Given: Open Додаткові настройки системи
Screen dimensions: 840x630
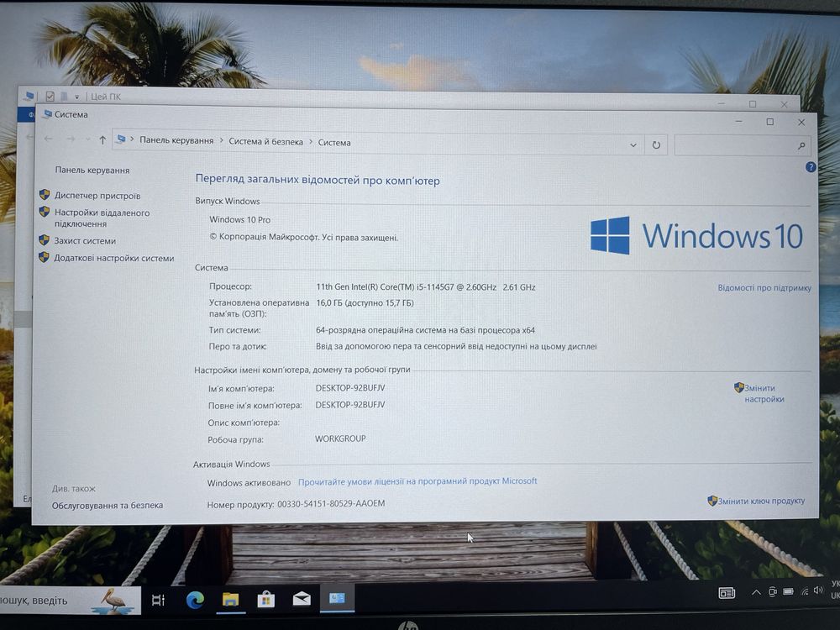Looking at the screenshot, I should [113, 258].
